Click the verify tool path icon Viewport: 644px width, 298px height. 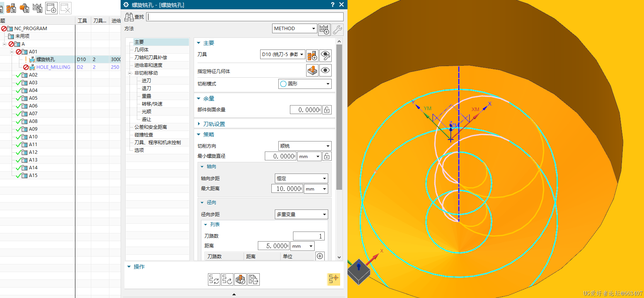[240, 279]
